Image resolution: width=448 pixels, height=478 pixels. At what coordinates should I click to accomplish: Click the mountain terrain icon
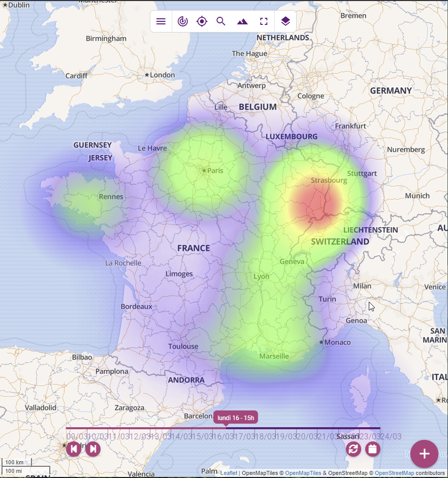242,21
